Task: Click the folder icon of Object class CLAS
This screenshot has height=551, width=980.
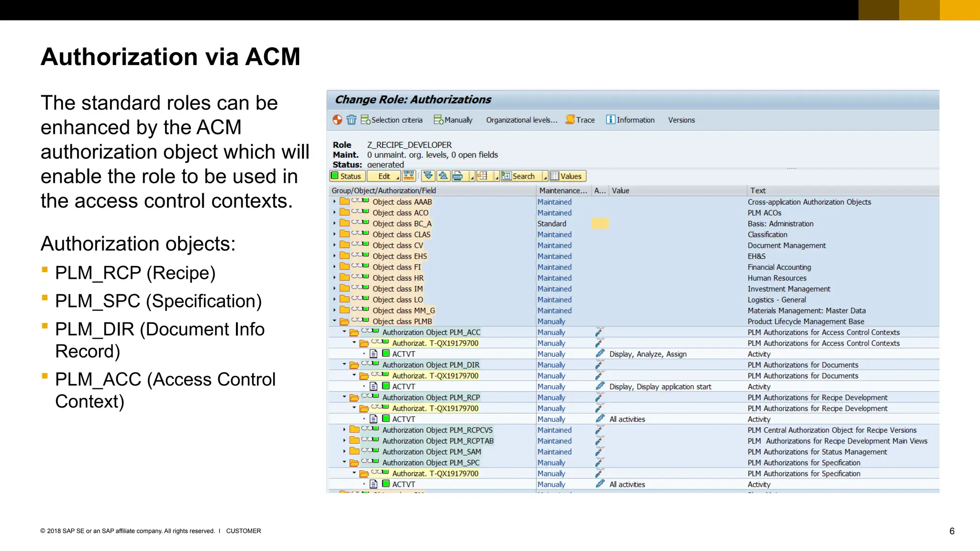Action: [x=345, y=234]
